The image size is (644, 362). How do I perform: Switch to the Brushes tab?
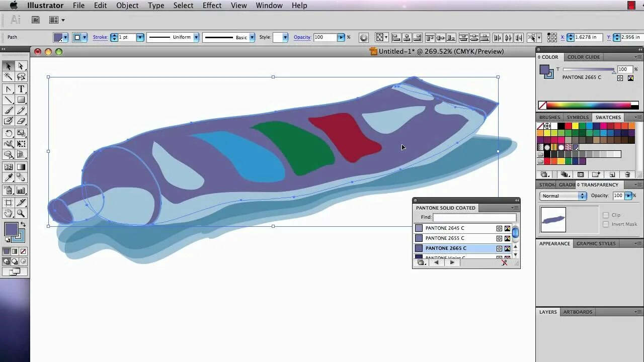click(x=549, y=117)
